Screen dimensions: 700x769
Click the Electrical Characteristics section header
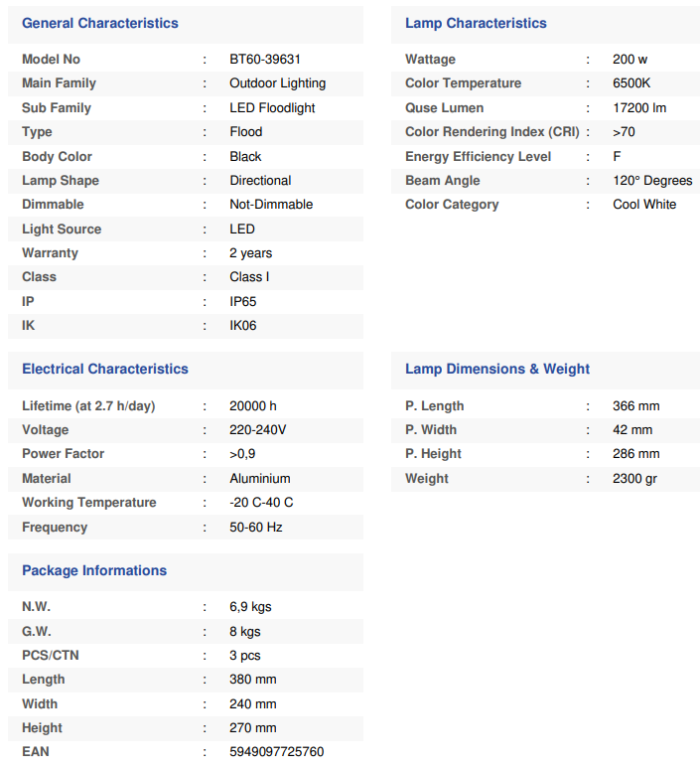(x=105, y=369)
